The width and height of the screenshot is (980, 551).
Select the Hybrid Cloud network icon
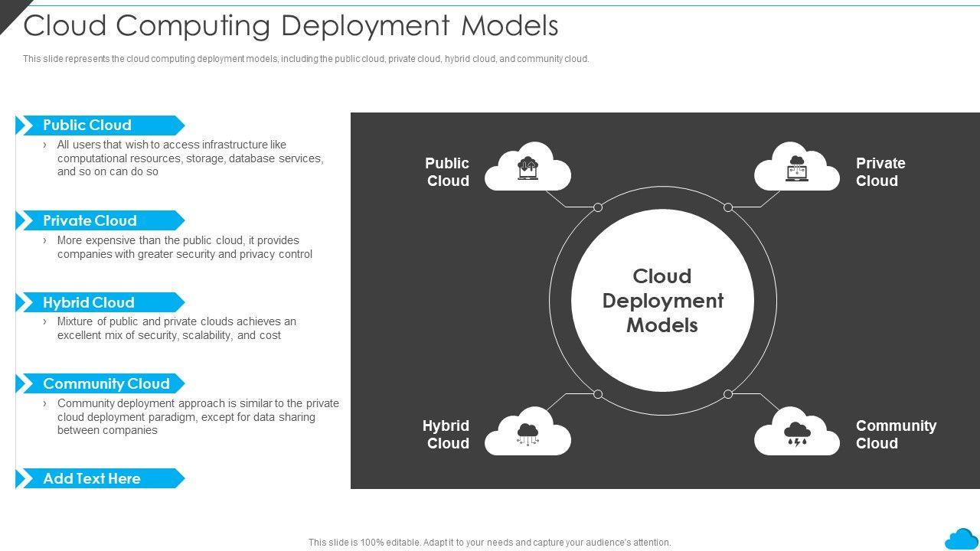point(528,433)
